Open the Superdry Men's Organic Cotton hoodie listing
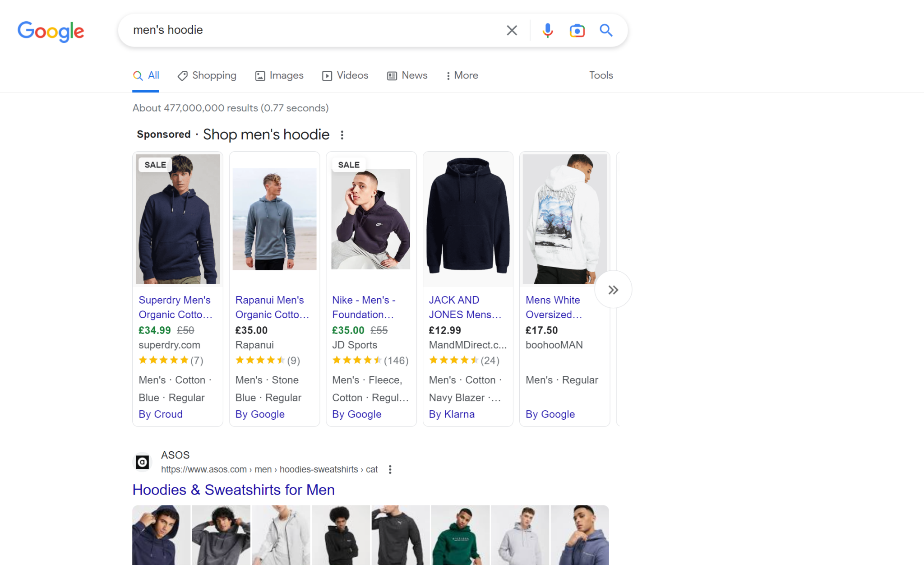Image resolution: width=924 pixels, height=565 pixels. tap(175, 307)
